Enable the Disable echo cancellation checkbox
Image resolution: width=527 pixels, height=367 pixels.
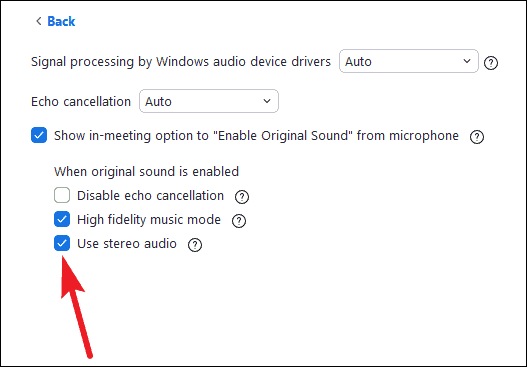click(x=62, y=195)
